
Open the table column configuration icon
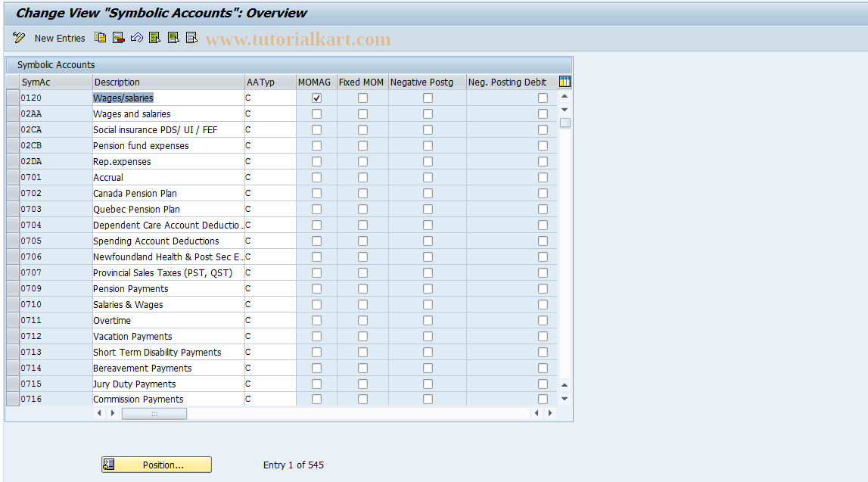[x=565, y=82]
